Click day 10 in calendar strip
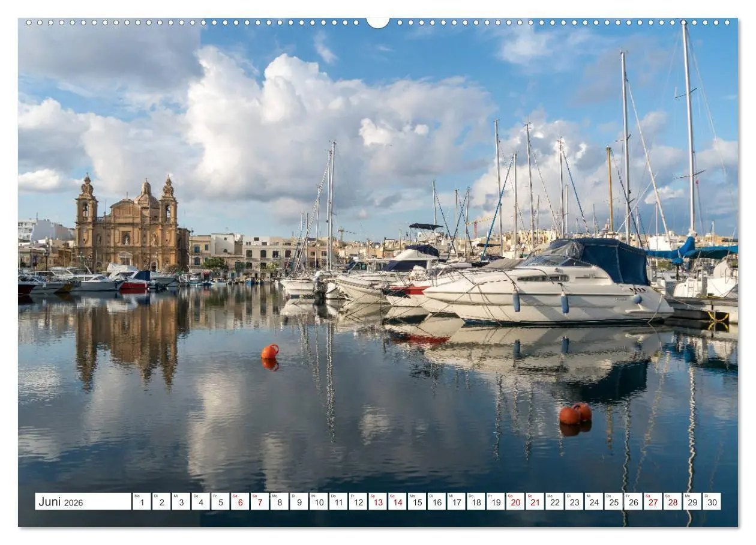This screenshot has height=545, width=756. [319, 502]
